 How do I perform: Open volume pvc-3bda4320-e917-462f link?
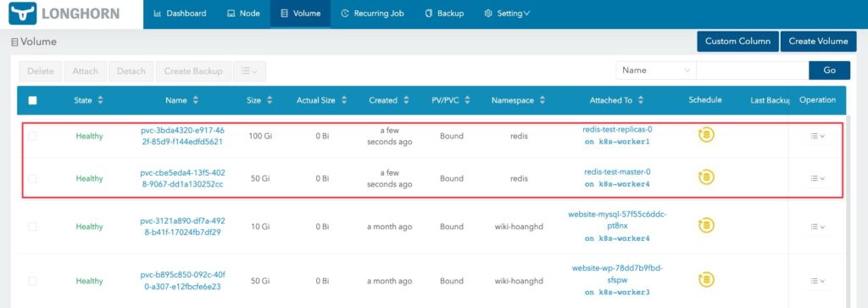coord(183,136)
